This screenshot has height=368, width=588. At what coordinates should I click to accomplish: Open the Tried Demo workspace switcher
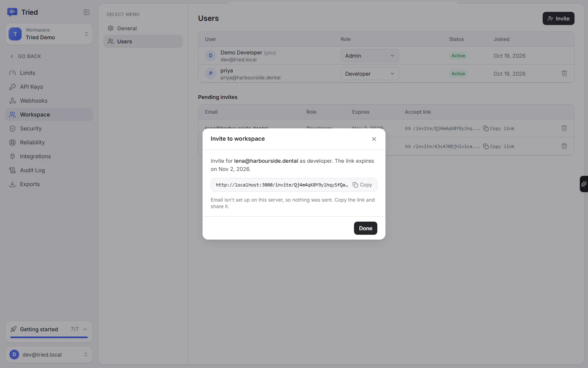click(49, 34)
